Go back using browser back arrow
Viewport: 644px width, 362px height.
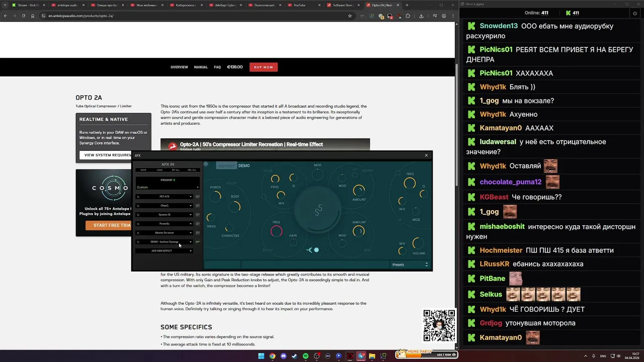[6, 16]
